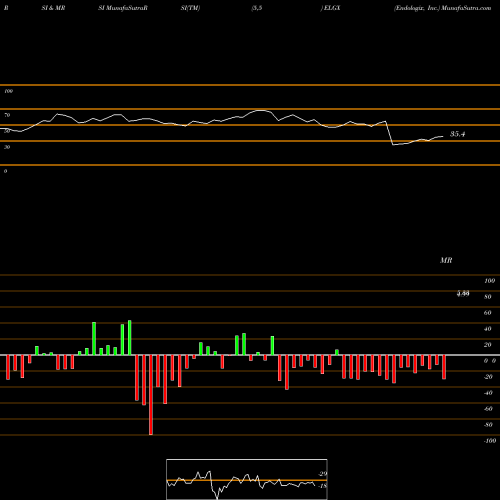Click the ELGX ticker text in header
Screen dimensions: 500x500
332,8
